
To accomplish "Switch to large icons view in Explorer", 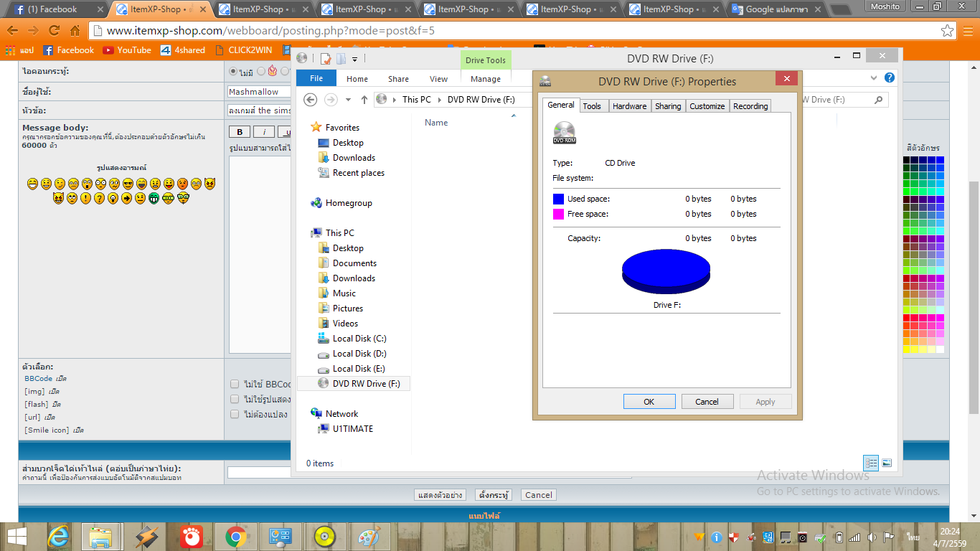I will pyautogui.click(x=887, y=463).
